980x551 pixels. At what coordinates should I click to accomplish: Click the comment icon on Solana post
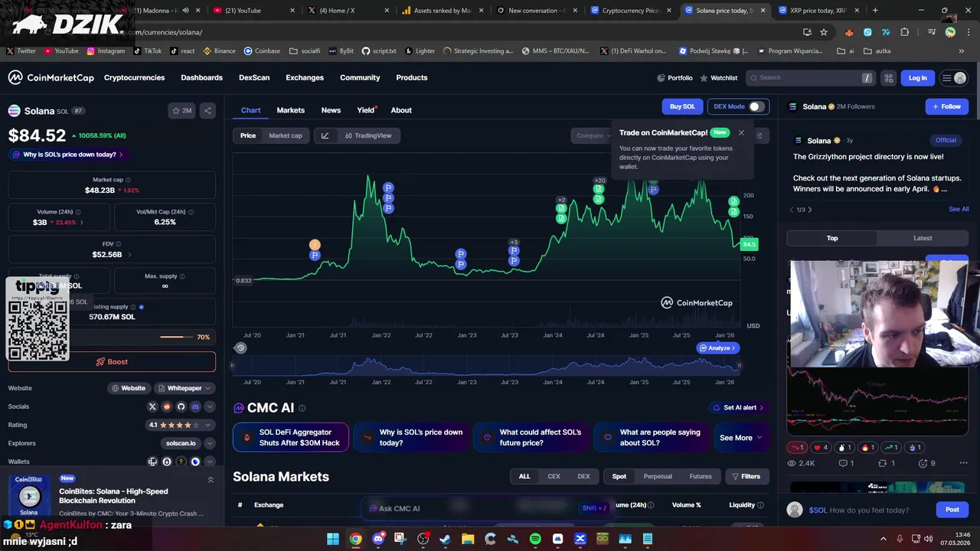[846, 463]
